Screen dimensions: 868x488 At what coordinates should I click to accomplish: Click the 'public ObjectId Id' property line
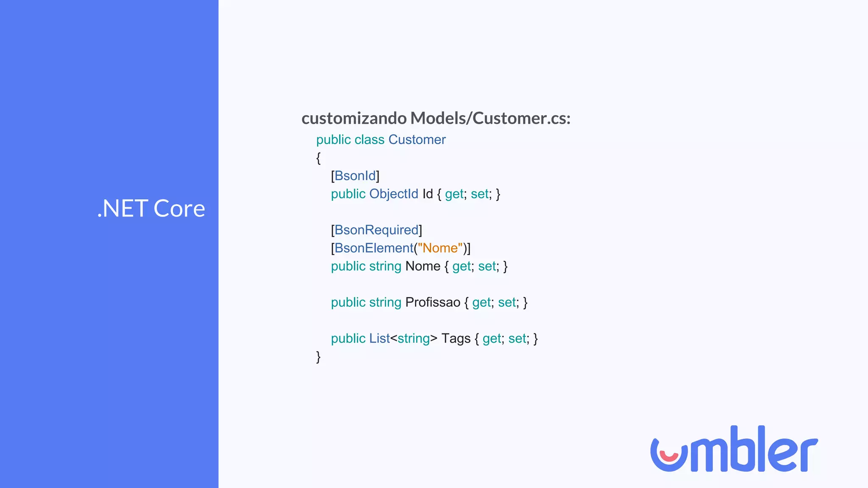(416, 194)
